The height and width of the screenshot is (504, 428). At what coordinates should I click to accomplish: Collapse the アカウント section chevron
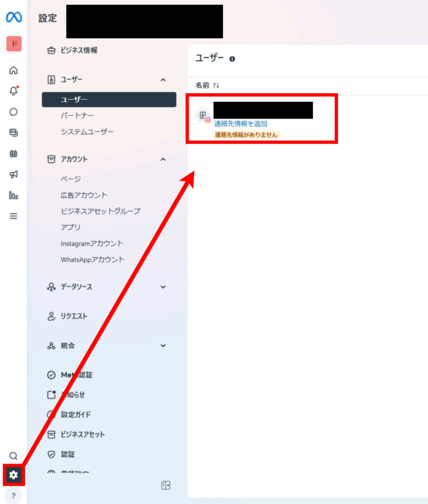pos(163,159)
